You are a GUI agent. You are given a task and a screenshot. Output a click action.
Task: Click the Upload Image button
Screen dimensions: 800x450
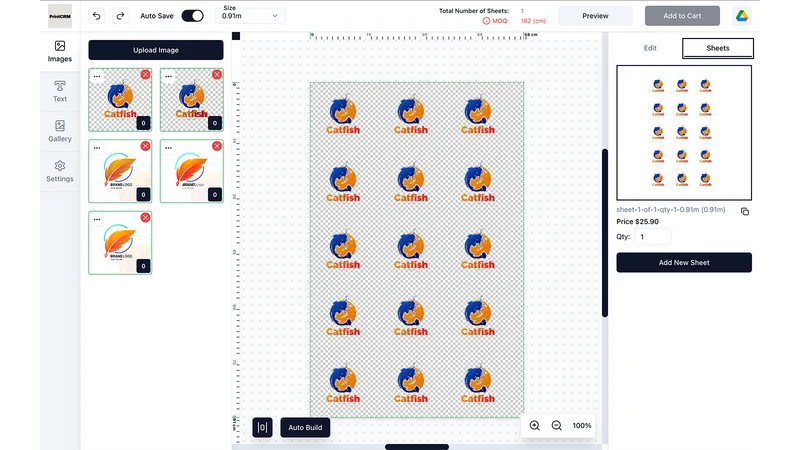[156, 50]
